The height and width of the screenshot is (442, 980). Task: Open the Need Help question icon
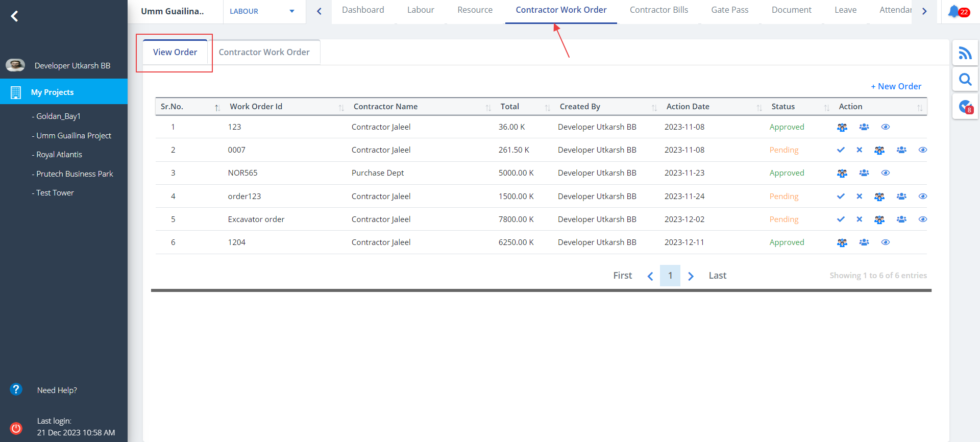point(16,390)
